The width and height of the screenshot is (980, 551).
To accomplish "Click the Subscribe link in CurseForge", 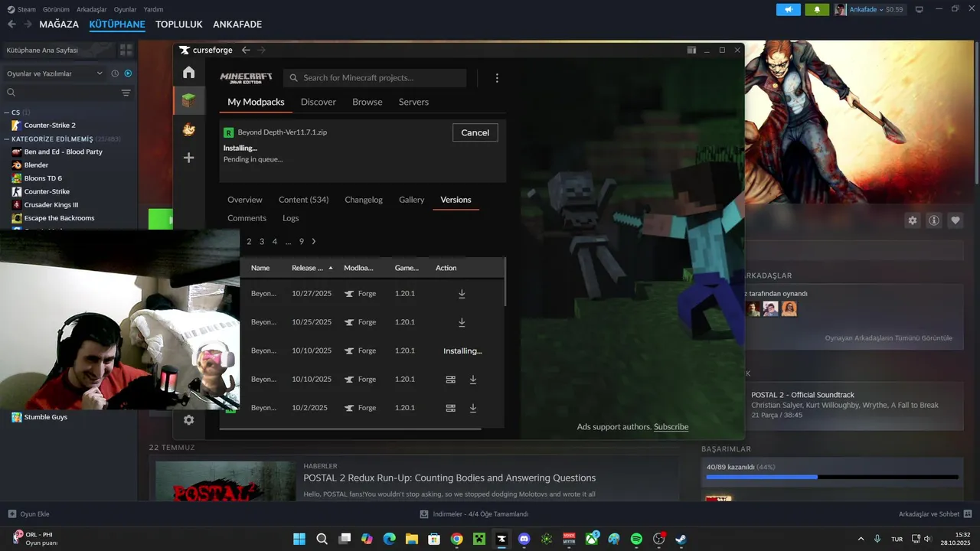I will (x=671, y=427).
